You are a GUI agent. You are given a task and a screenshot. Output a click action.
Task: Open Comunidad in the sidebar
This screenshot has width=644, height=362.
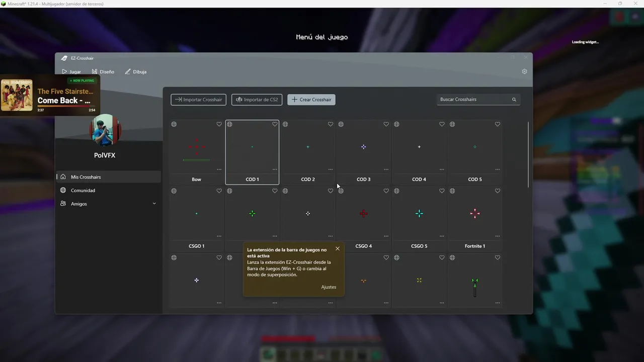click(x=108, y=190)
